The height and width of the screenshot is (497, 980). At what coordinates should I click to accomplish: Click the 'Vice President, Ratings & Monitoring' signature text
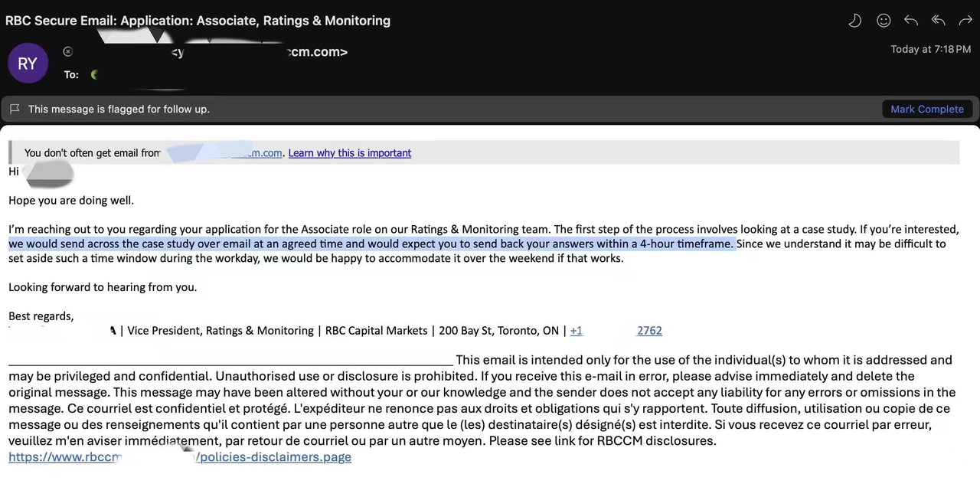[x=220, y=331]
